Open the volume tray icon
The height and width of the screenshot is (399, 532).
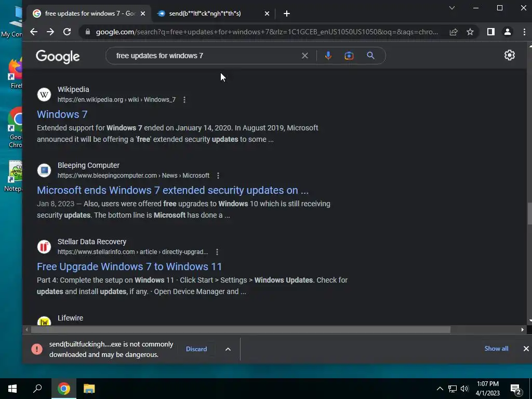tap(464, 389)
